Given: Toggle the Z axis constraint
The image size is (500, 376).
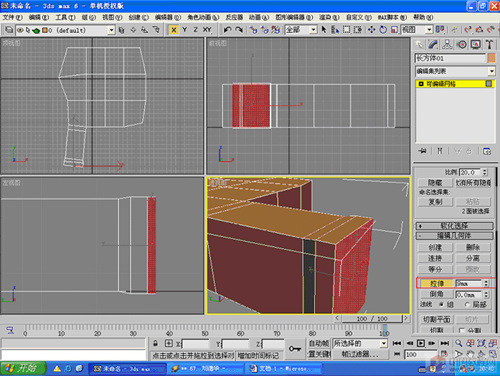Looking at the screenshot, I should click(x=196, y=30).
